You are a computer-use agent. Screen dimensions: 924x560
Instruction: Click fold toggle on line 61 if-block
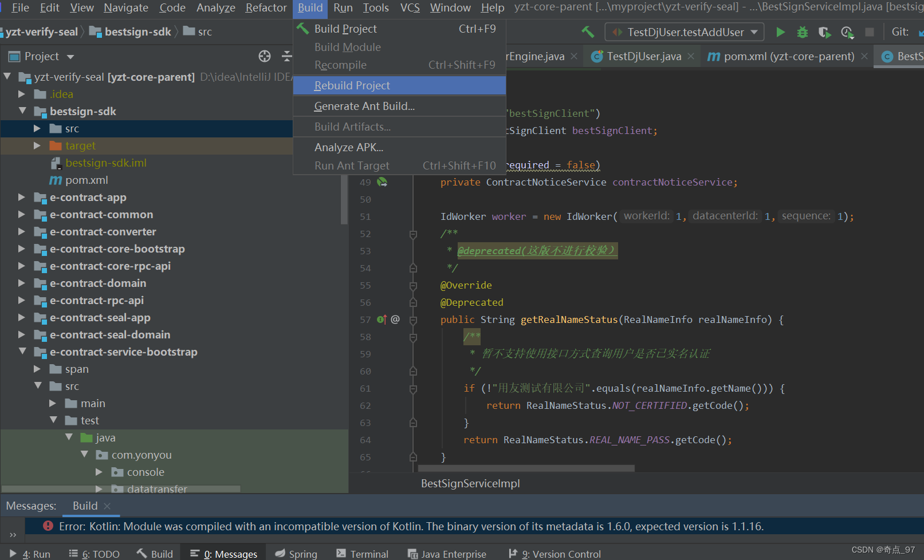pyautogui.click(x=413, y=388)
